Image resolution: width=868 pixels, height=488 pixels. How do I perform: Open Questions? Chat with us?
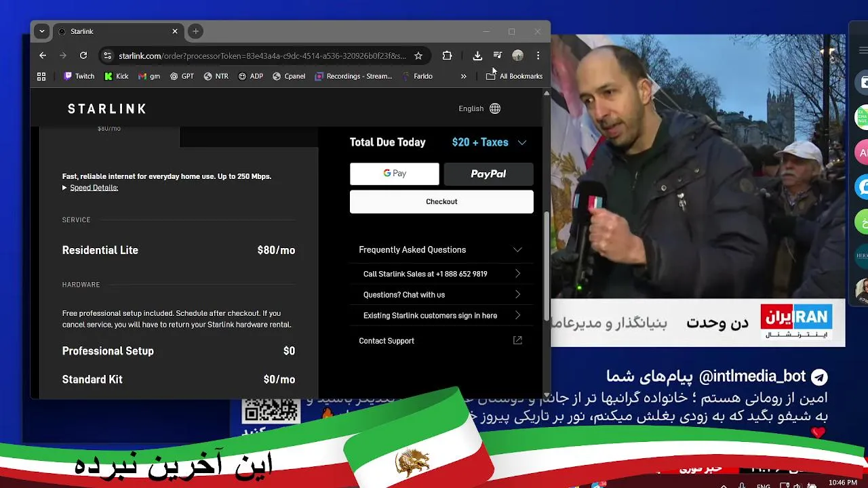(x=441, y=295)
